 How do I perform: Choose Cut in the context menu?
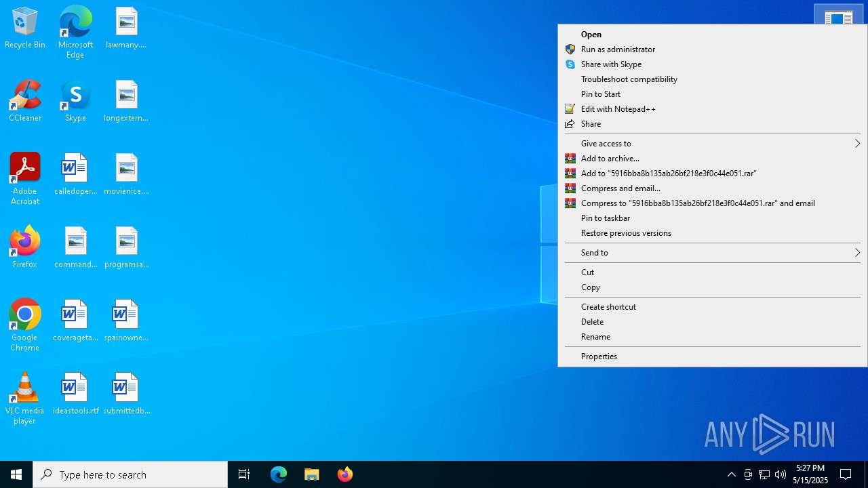pos(712,272)
